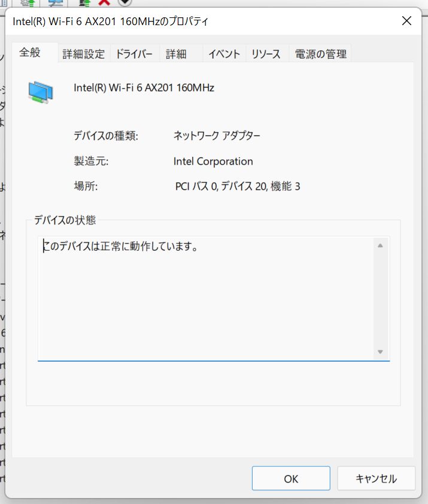This screenshot has height=504, width=428.
Task: Show the リソース tab
Action: tap(266, 54)
